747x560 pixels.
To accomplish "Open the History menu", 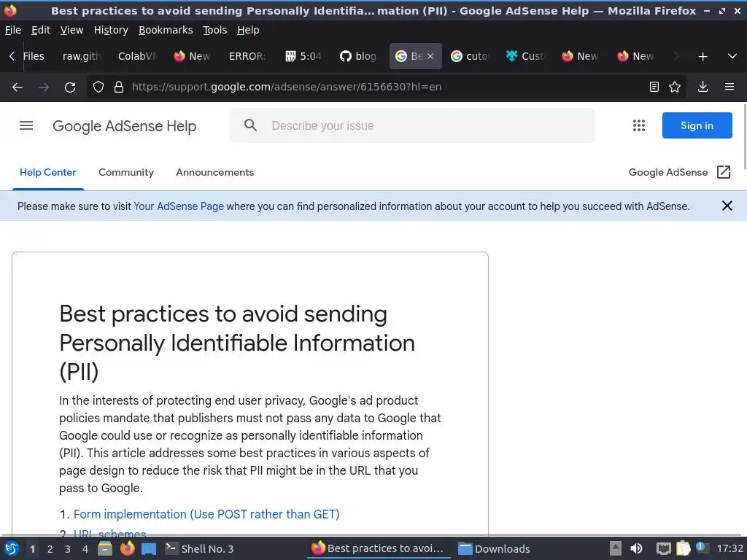I will [x=111, y=30].
